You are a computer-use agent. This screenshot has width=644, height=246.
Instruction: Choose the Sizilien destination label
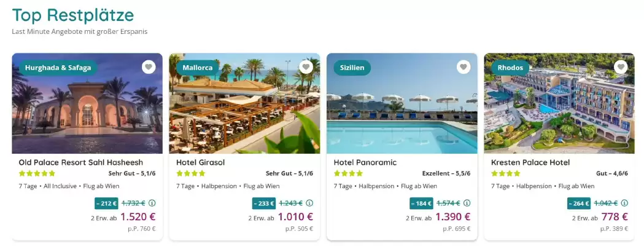(352, 68)
